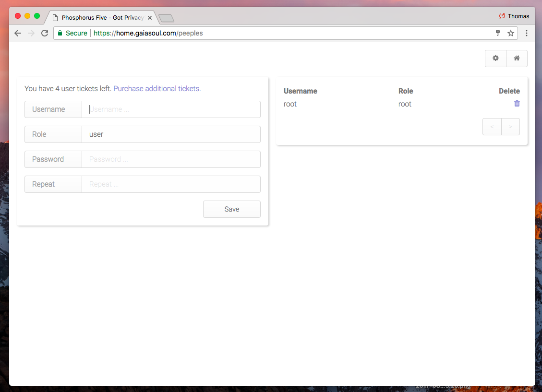Open saved passwords key icon
Screen dimensions: 542x392
(498, 33)
